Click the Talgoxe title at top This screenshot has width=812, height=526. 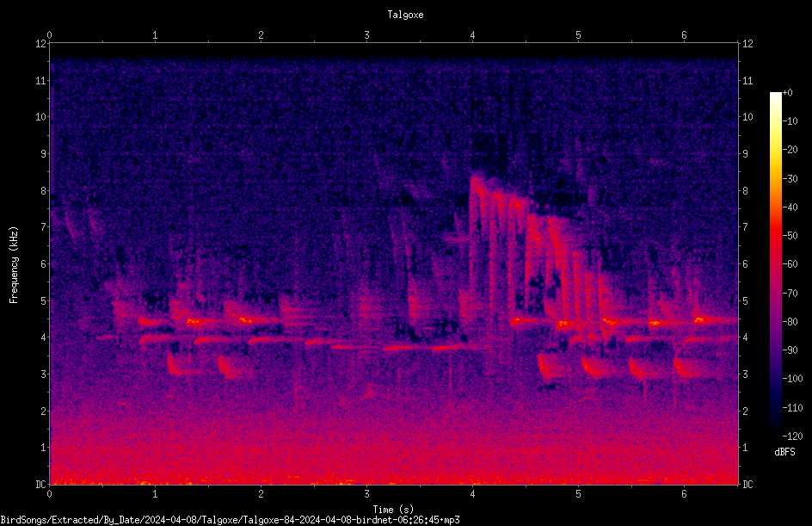pos(405,15)
